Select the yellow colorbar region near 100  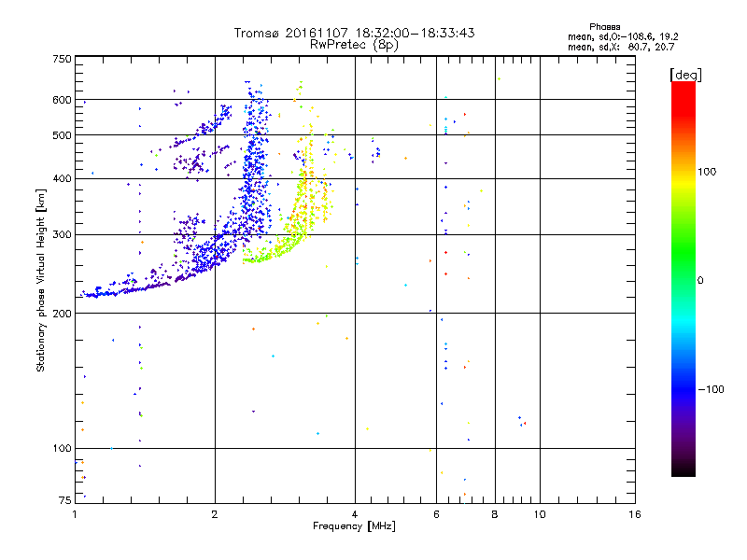[684, 172]
